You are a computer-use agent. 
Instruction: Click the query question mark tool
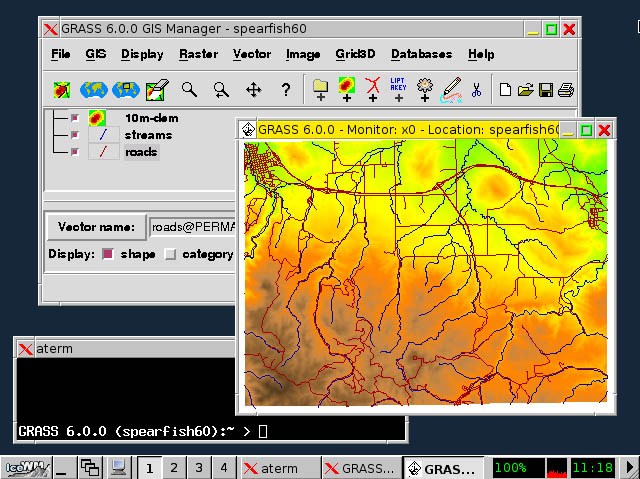click(285, 90)
